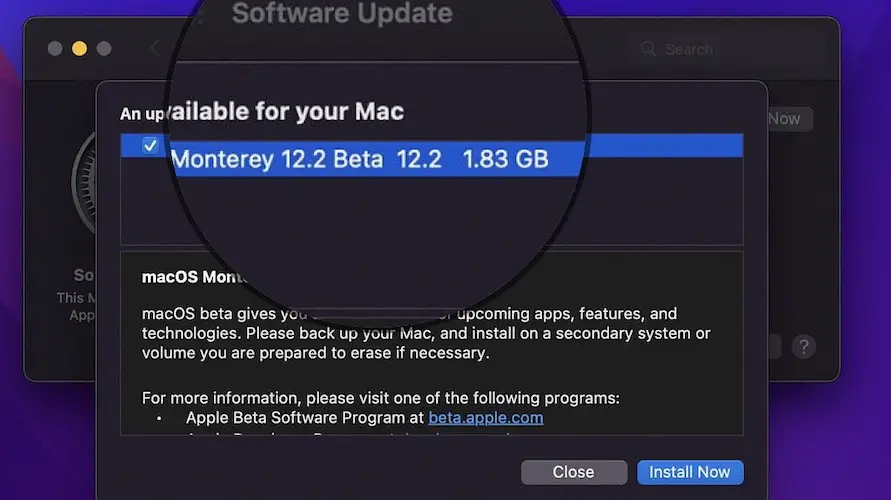Click the leftmost gray window close button

click(x=55, y=48)
